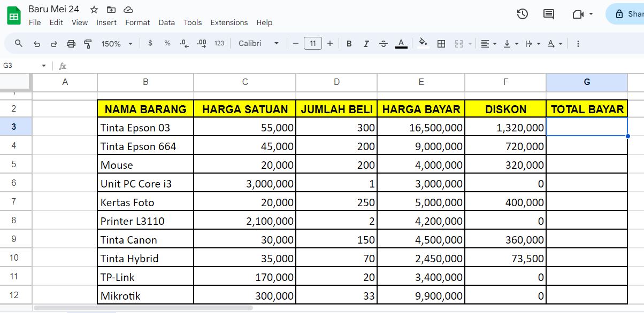Click the TOTAL BAYAR header cell
Screen dimensions: 644x313
pos(587,109)
